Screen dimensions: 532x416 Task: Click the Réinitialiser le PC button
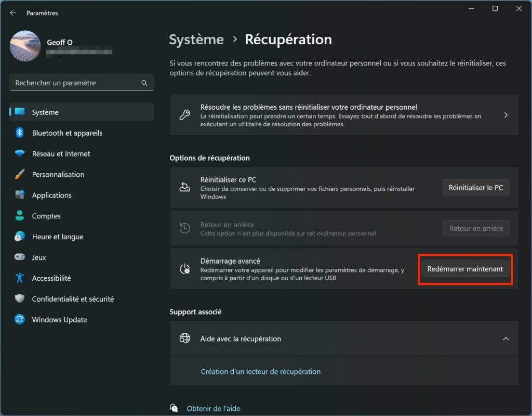[x=476, y=188]
